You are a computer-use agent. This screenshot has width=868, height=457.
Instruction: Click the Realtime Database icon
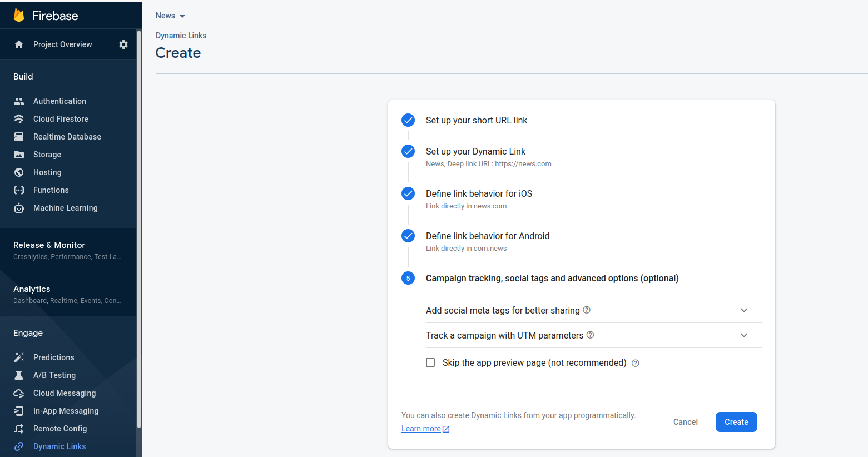pyautogui.click(x=19, y=137)
